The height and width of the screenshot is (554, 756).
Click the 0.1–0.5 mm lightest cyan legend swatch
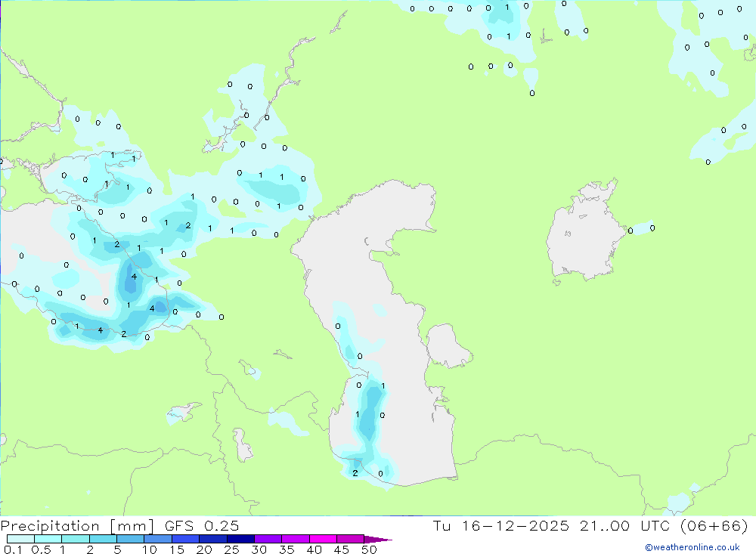[x=20, y=539]
